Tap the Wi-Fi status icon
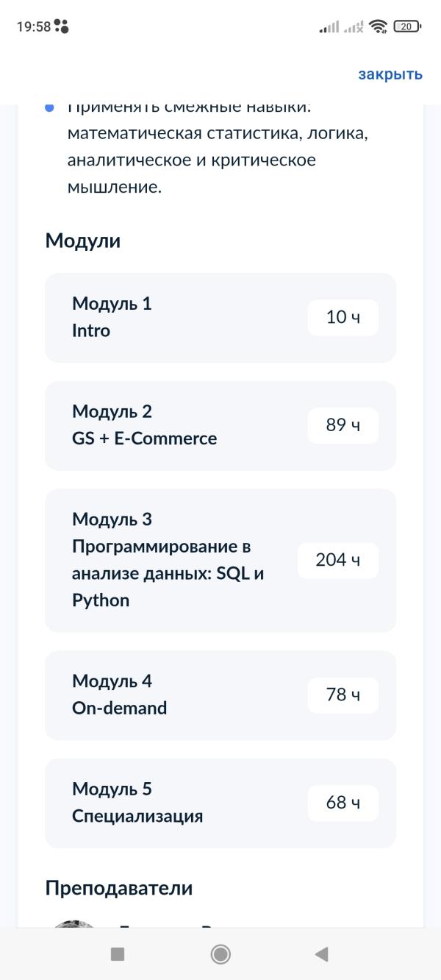441x980 pixels. coord(379,27)
